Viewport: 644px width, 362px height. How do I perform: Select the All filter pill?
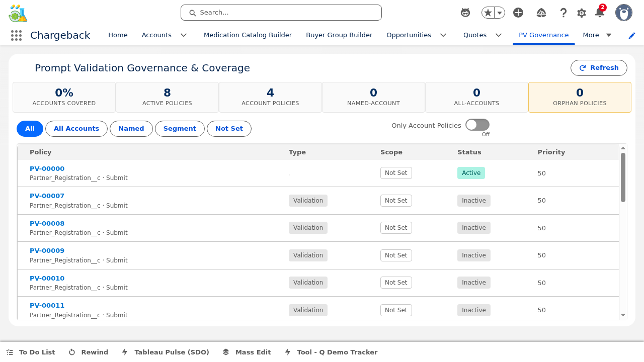pos(30,129)
